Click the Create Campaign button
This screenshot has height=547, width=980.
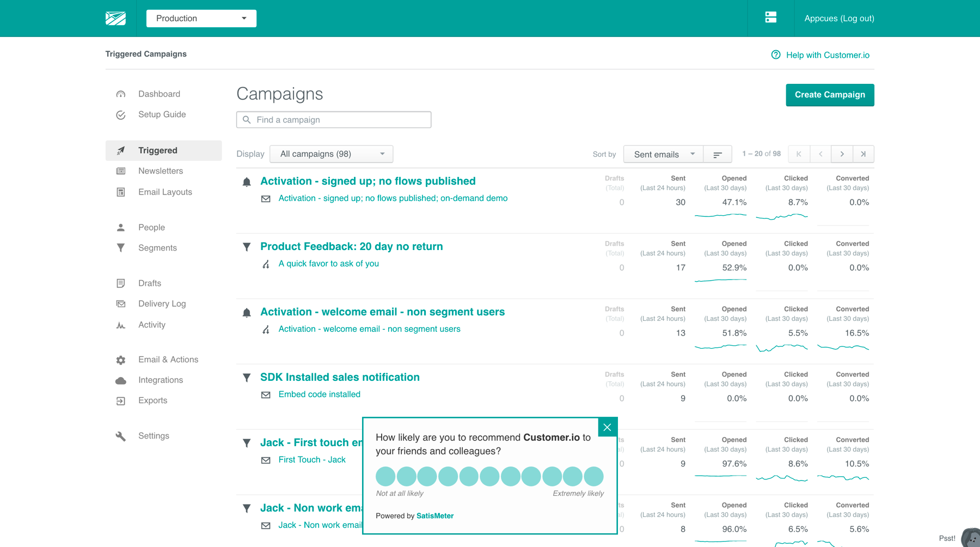coord(829,95)
